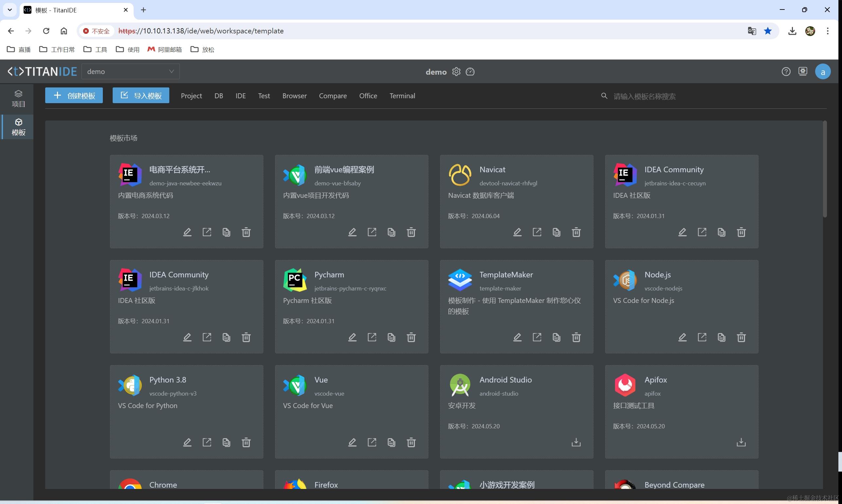Go to 项目 in the sidebar

coord(18,99)
